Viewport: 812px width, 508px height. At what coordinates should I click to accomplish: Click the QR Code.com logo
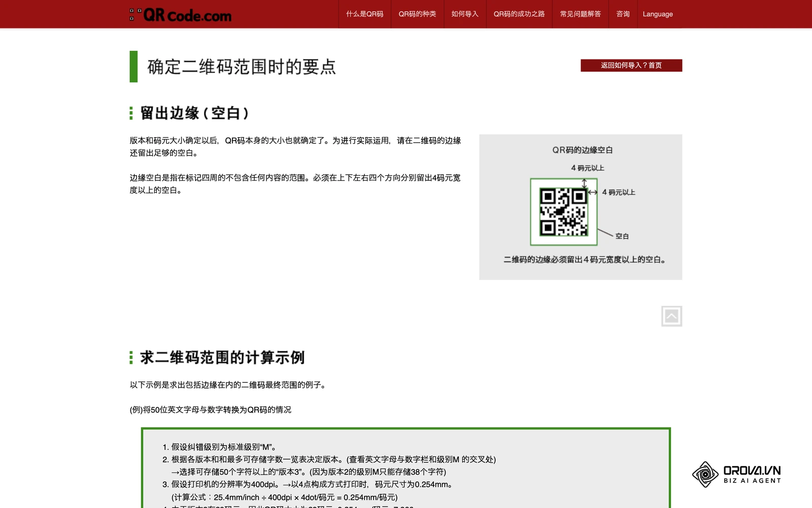[181, 15]
